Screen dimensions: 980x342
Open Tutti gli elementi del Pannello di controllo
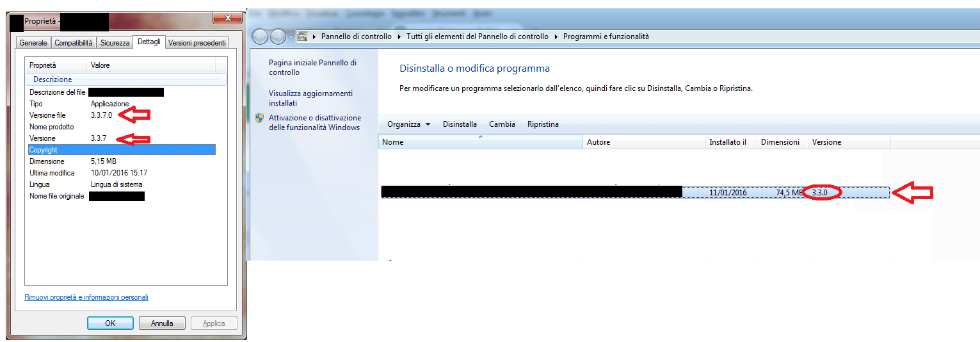click(478, 37)
